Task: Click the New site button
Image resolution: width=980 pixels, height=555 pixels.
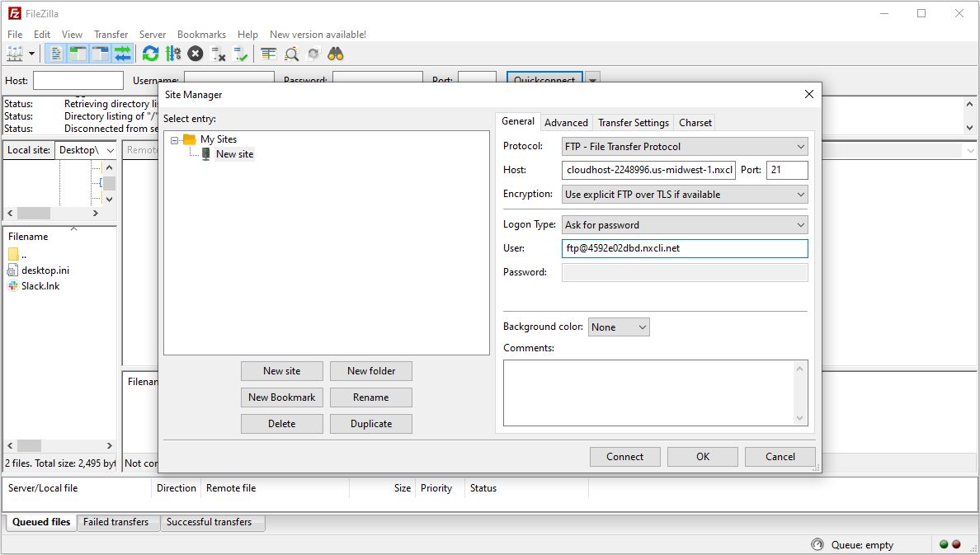Action: coord(282,371)
